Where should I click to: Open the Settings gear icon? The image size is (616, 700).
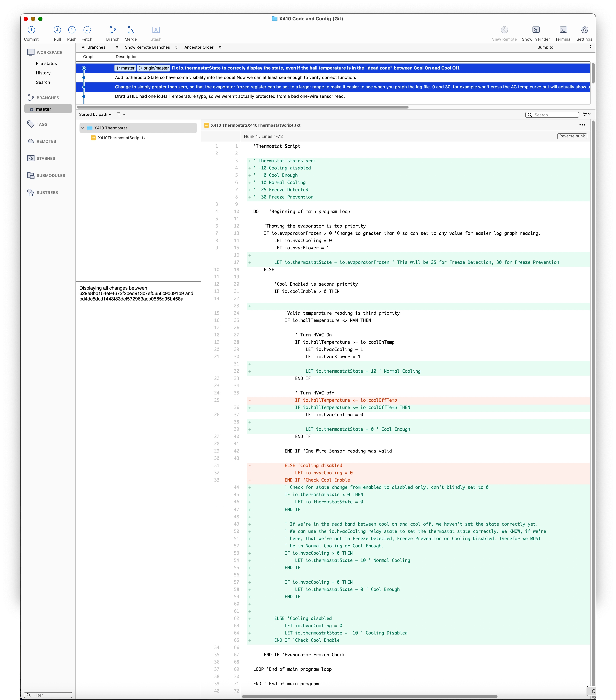(x=584, y=30)
